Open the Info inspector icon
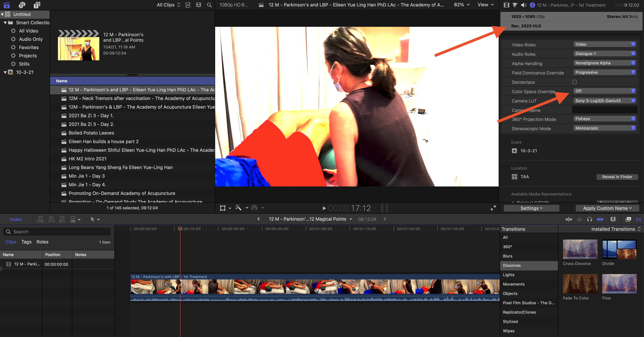Screen dimensions: 644x337 pyautogui.click(x=532, y=5)
